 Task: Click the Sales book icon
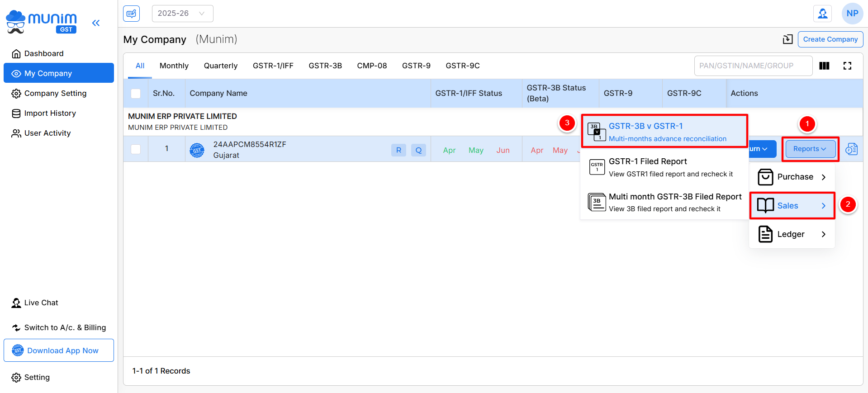tap(765, 206)
